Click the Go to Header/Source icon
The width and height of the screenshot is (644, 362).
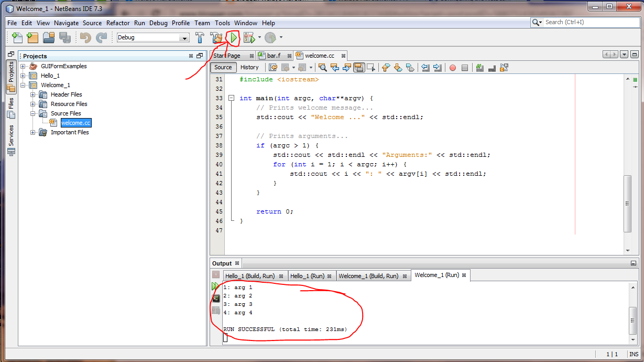pos(504,67)
